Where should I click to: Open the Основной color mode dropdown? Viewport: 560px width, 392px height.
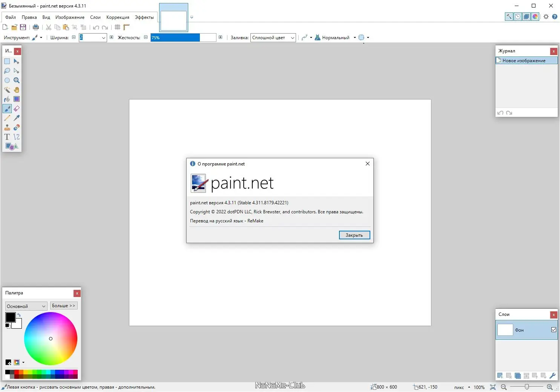pyautogui.click(x=26, y=306)
